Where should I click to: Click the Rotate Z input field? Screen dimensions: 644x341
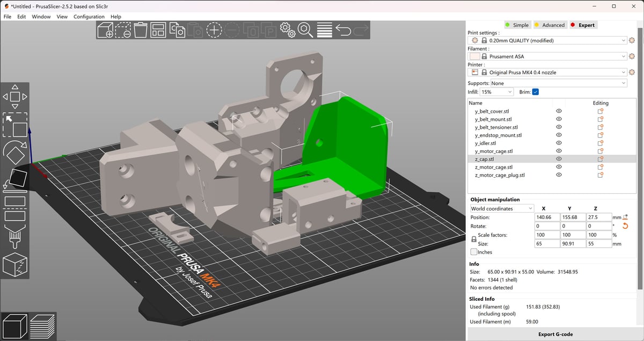coord(598,226)
